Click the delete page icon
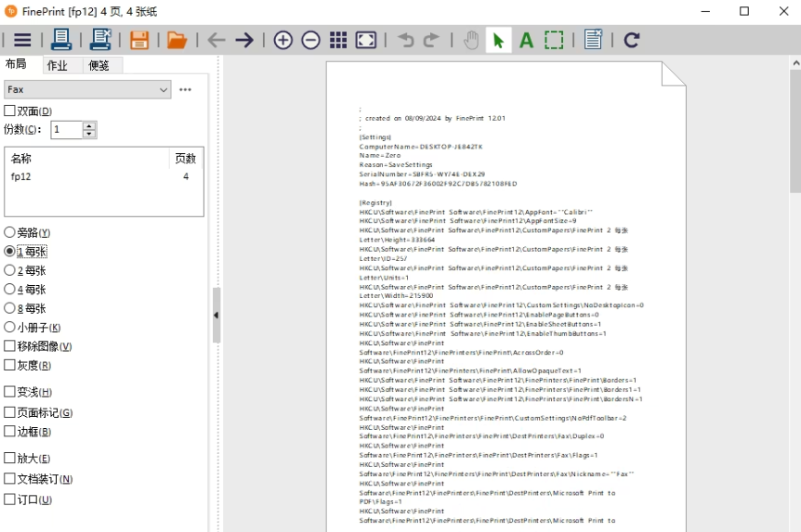 point(593,39)
